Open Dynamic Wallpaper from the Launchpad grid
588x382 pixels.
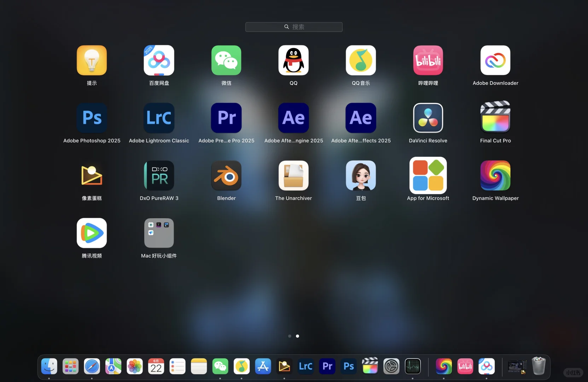coord(495,175)
